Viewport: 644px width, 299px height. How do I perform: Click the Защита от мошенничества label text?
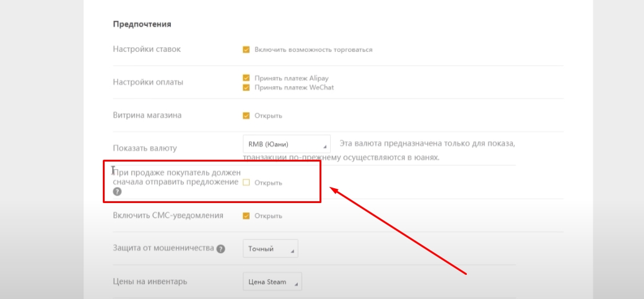[x=163, y=248]
